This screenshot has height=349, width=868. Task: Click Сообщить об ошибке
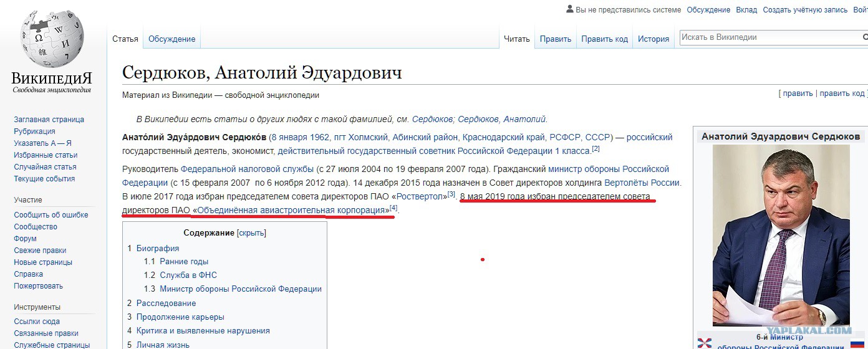click(51, 215)
